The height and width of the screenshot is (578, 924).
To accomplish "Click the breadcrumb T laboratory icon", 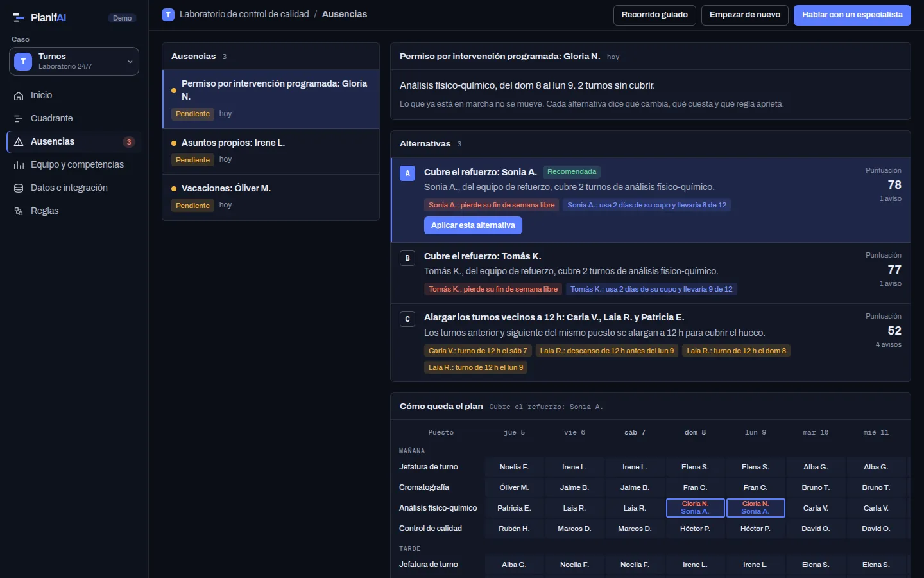I will [x=168, y=14].
